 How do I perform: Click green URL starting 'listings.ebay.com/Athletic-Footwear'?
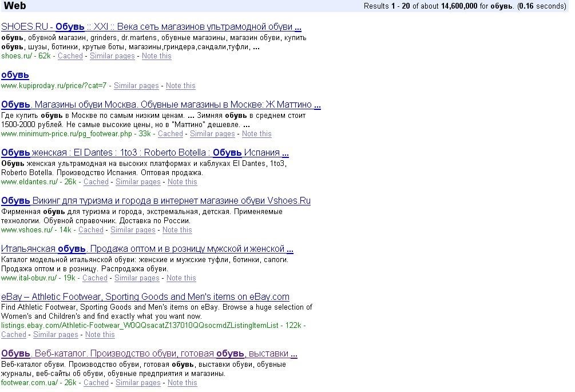140,325
